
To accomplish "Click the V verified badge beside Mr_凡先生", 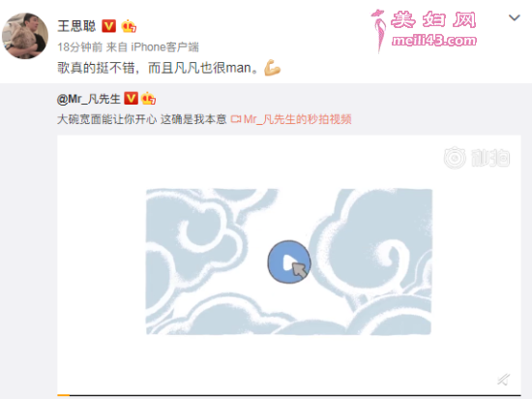I will [131, 99].
